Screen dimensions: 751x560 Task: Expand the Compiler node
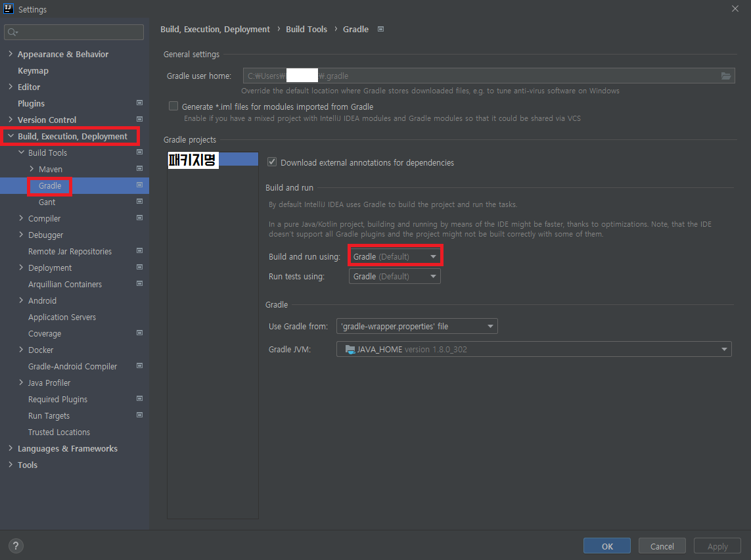coord(21,218)
